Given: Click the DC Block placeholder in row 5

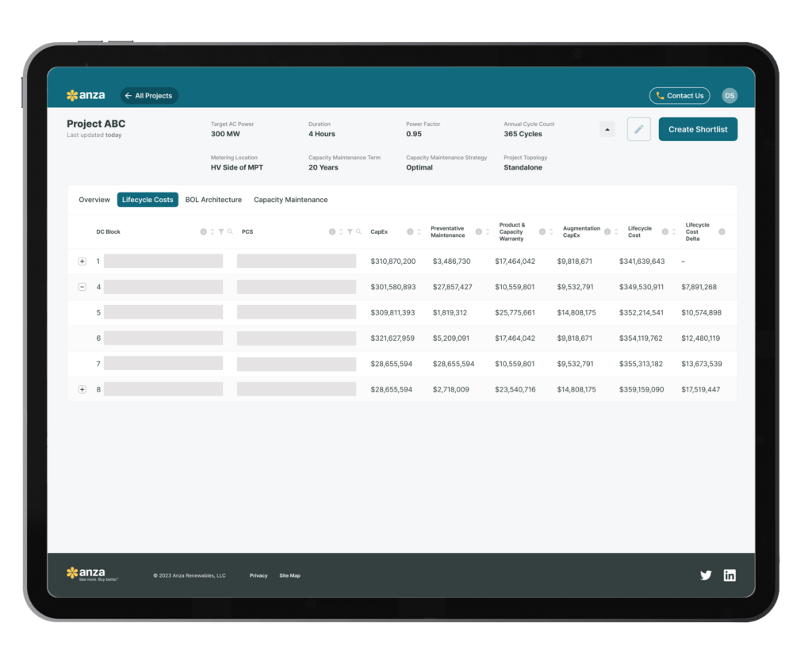Looking at the screenshot, I should [163, 312].
